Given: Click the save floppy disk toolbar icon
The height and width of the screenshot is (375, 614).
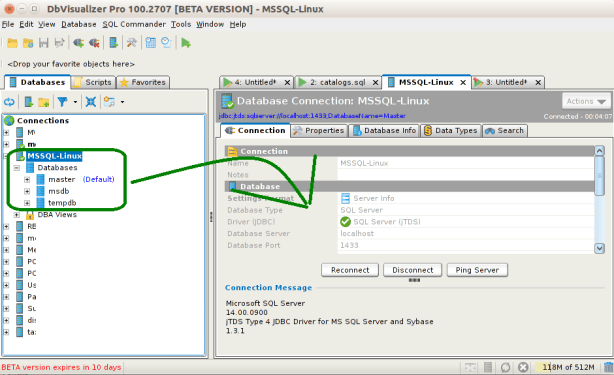Looking at the screenshot, I should 43,43.
